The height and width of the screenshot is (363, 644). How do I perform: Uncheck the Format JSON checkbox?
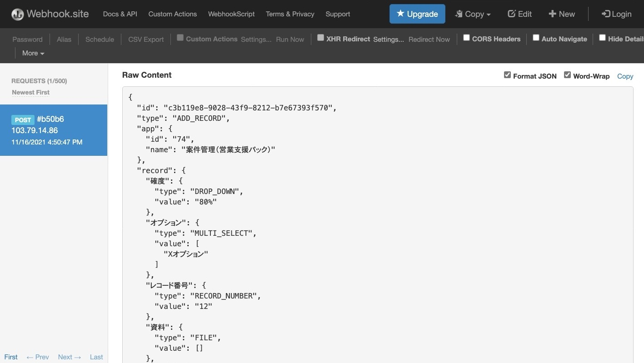507,75
